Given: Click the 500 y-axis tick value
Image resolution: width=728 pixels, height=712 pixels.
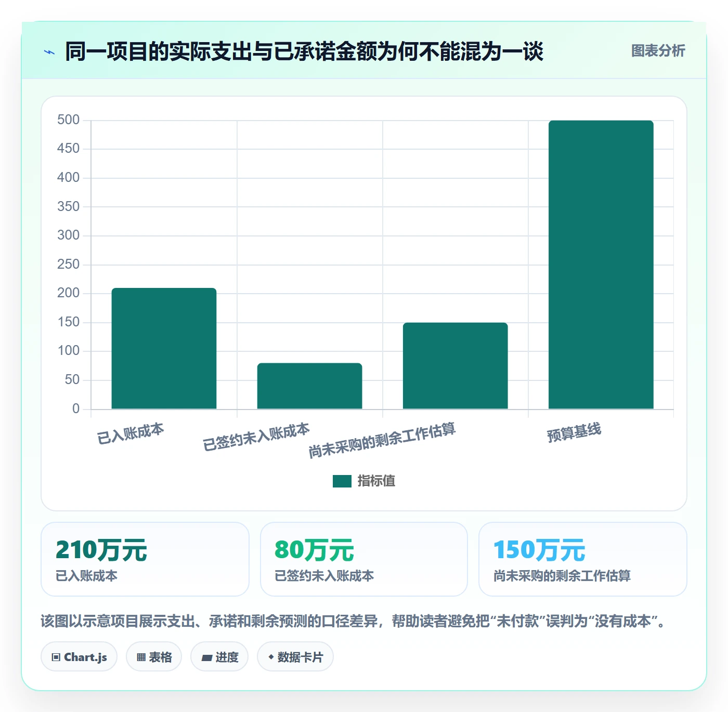Looking at the screenshot, I should 69,120.
